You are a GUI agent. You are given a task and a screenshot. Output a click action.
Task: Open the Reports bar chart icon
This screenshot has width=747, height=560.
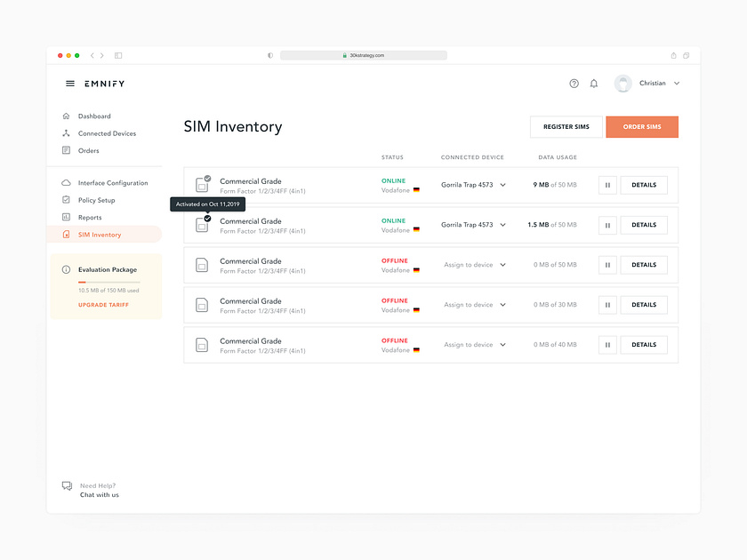pos(68,217)
